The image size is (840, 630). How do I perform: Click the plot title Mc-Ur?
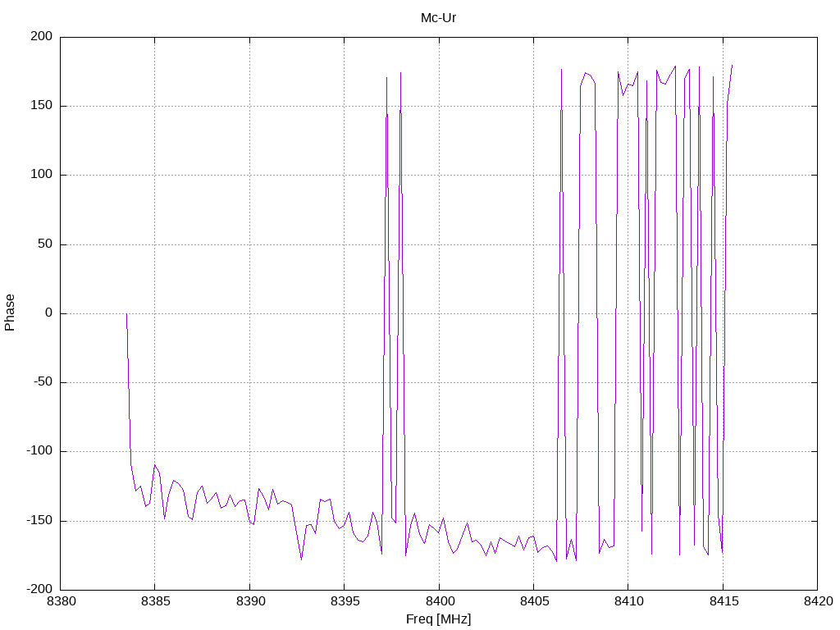tap(438, 18)
